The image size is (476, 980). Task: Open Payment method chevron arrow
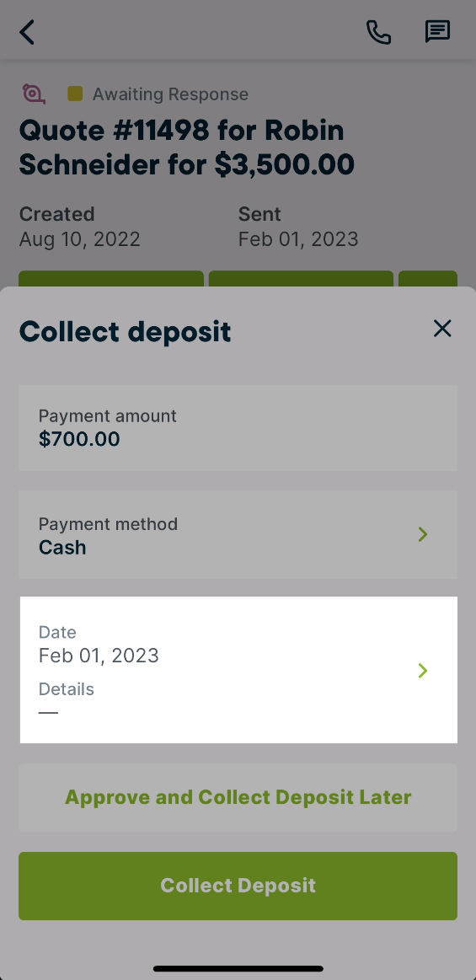click(423, 534)
